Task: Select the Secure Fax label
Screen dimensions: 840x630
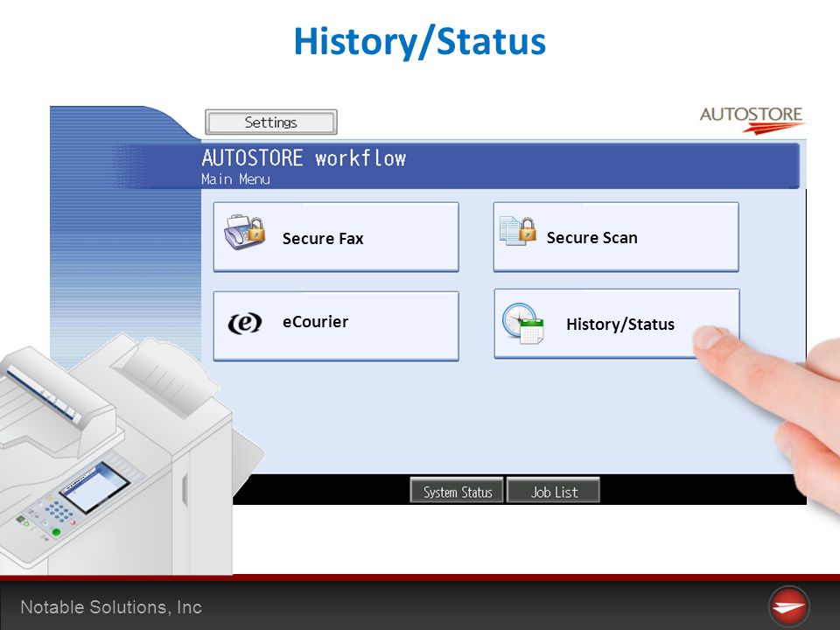Action: click(x=323, y=238)
